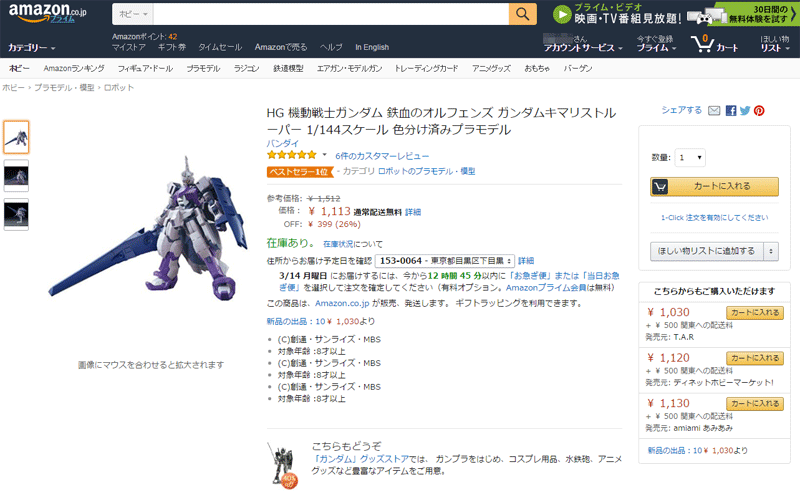
Task: Select the third product thumbnail
Action: pyautogui.click(x=16, y=214)
